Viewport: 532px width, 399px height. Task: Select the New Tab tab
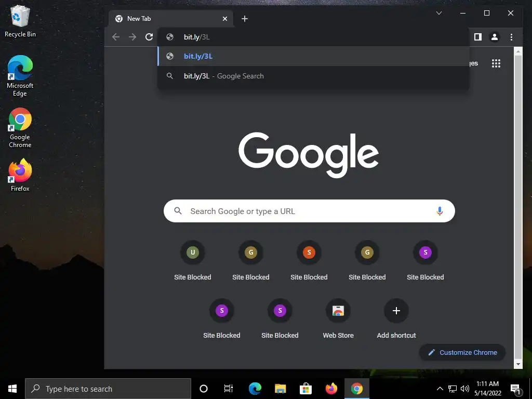point(171,19)
